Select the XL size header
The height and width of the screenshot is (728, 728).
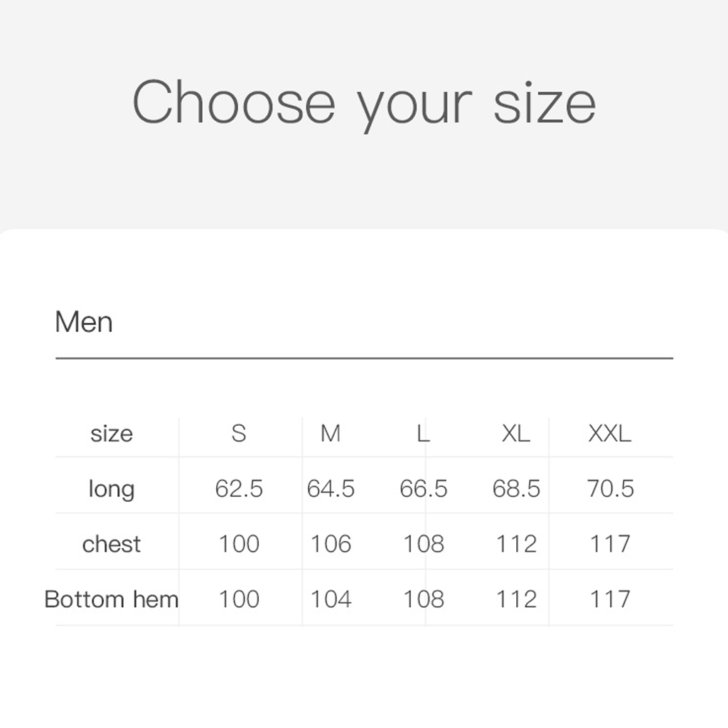point(515,433)
